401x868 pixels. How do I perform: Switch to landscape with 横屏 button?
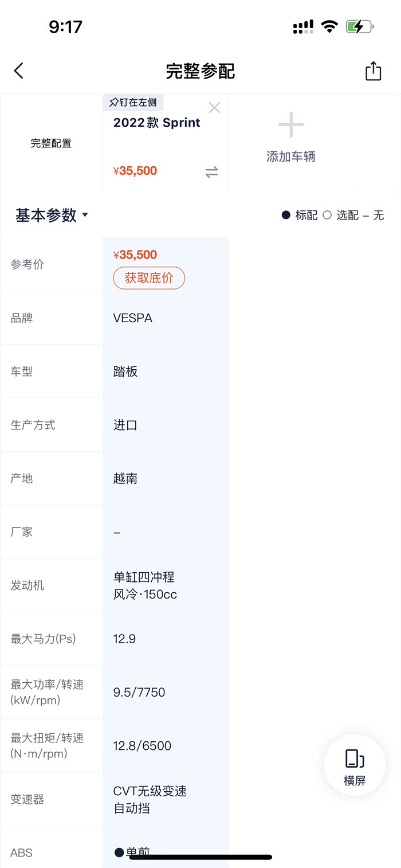pyautogui.click(x=355, y=766)
